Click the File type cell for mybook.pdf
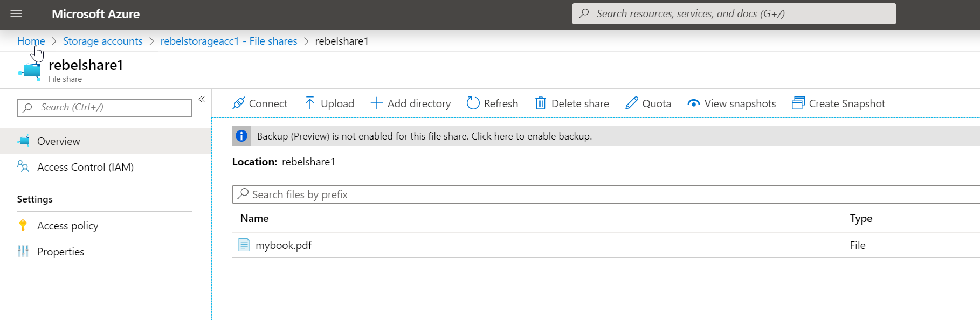Image resolution: width=980 pixels, height=320 pixels. click(858, 245)
